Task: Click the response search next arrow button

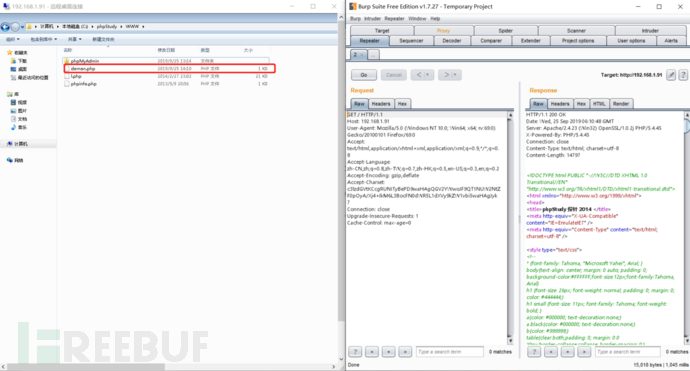Action: tap(584, 352)
